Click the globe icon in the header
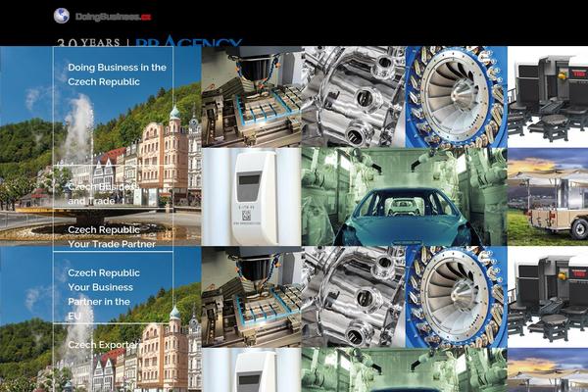The image size is (588, 392). 62,16
